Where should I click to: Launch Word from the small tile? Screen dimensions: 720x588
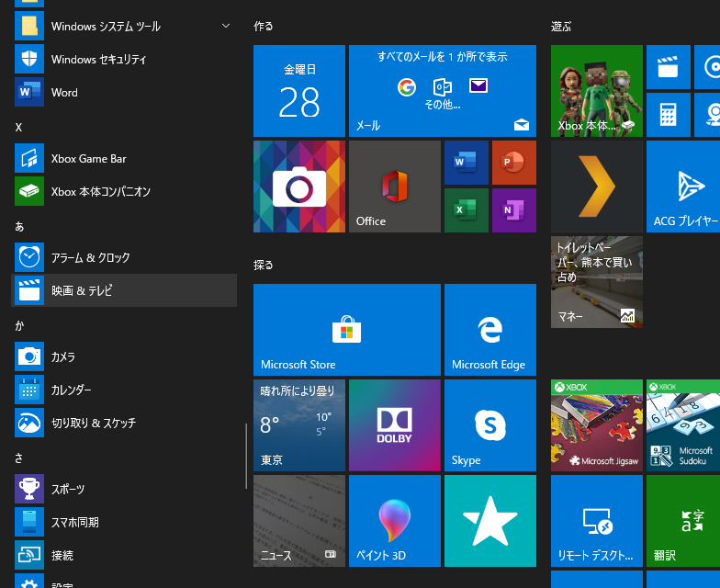pyautogui.click(x=467, y=163)
